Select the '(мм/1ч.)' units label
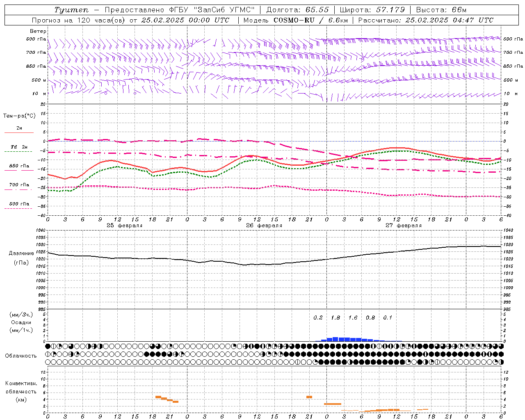Image resolution: width=525 pixels, height=420 pixels. coord(21,330)
